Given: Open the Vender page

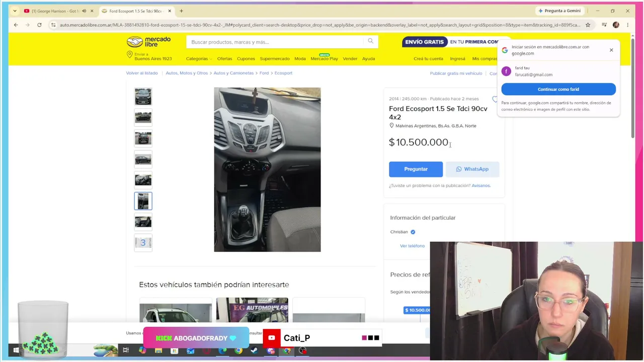Looking at the screenshot, I should click(x=350, y=59).
